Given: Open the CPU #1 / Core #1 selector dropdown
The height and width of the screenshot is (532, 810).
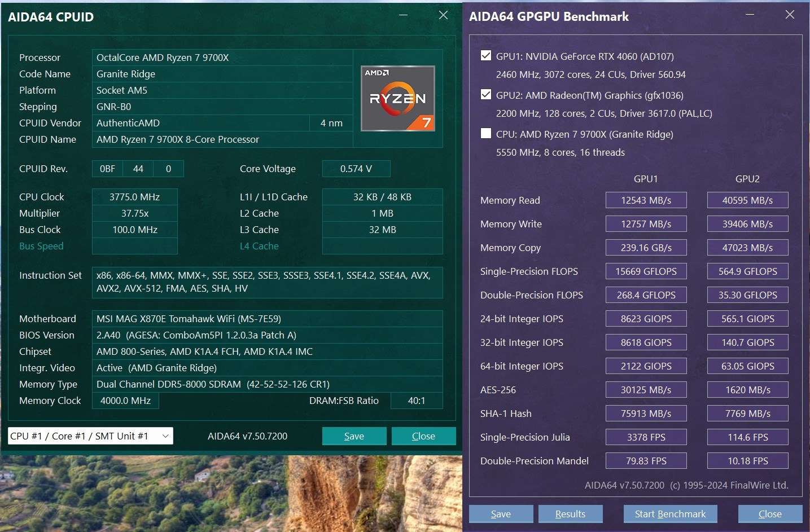Looking at the screenshot, I should pos(90,436).
